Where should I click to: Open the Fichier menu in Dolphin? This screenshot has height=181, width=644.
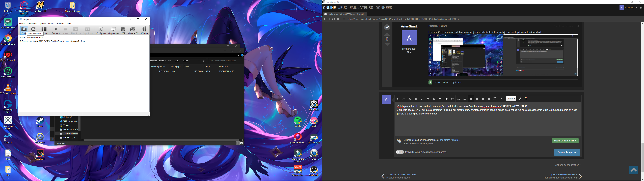[x=22, y=24]
